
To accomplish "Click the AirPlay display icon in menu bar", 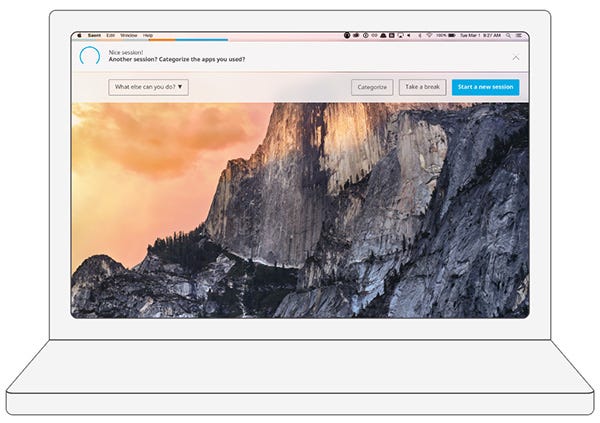I will click(x=401, y=35).
